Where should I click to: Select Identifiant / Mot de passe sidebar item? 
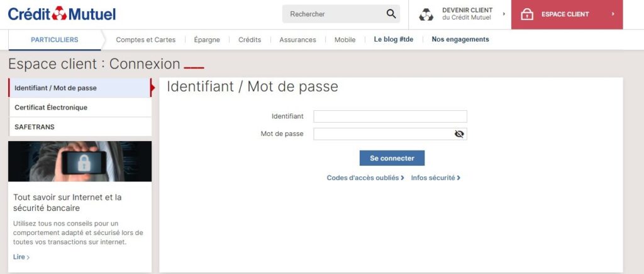pyautogui.click(x=80, y=88)
